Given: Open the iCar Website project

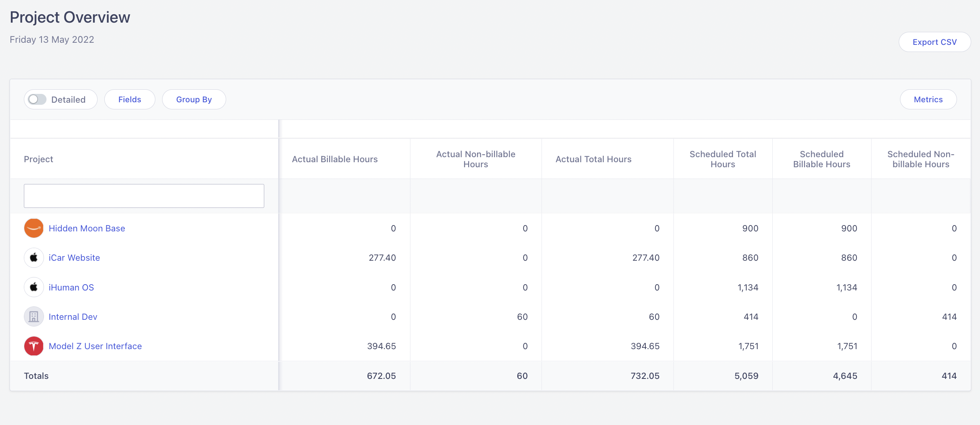Looking at the screenshot, I should pyautogui.click(x=74, y=258).
